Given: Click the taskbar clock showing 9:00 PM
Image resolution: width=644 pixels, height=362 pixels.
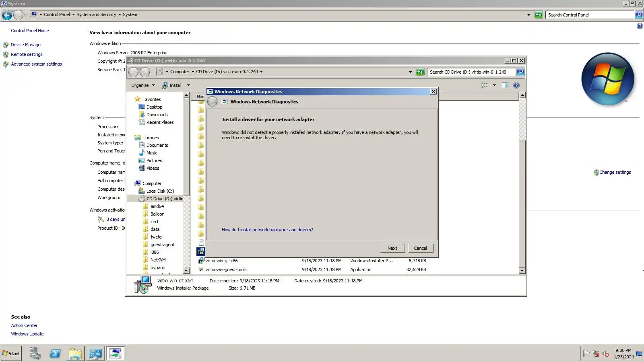Looking at the screenshot, I should click(x=623, y=354).
